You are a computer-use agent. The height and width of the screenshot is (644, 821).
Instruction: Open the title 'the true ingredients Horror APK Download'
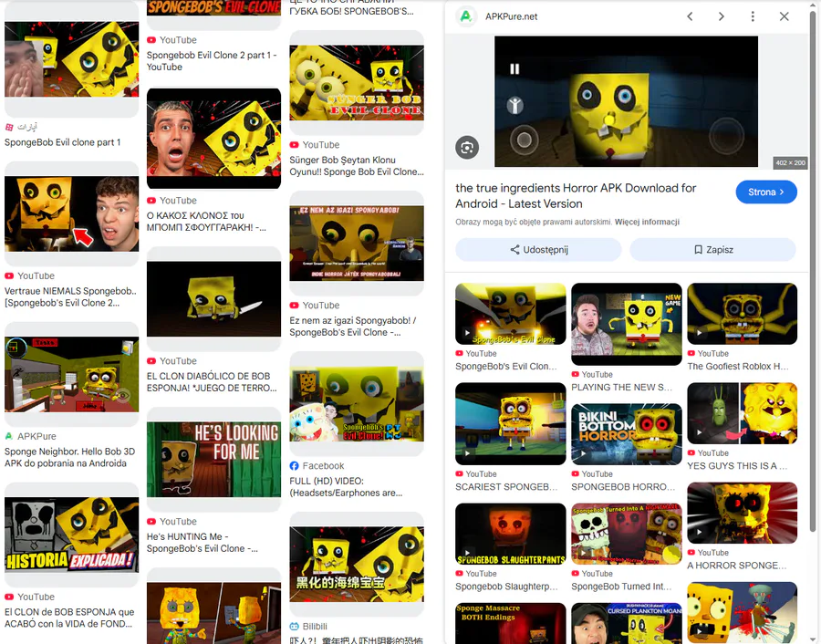[x=576, y=196]
